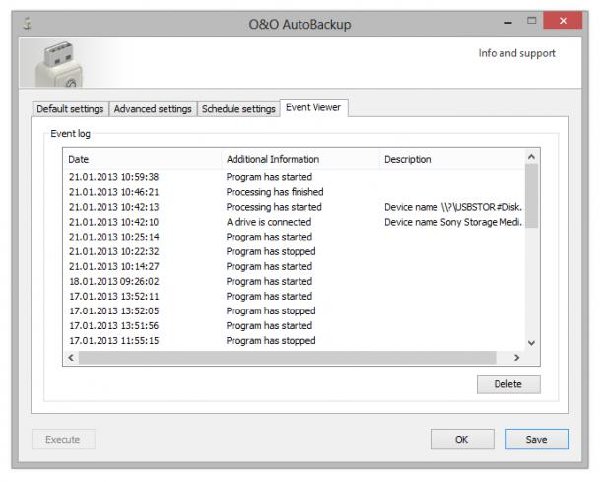Select the 18.01.2013 09:26:02 event row
Screen dimensions: 600x482
(x=294, y=281)
